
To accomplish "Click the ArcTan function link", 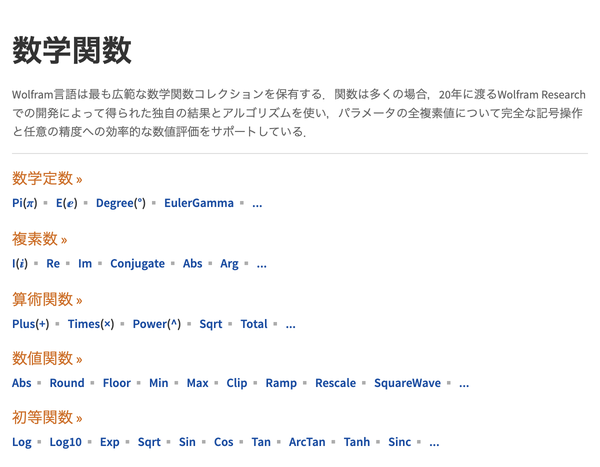I will [307, 442].
